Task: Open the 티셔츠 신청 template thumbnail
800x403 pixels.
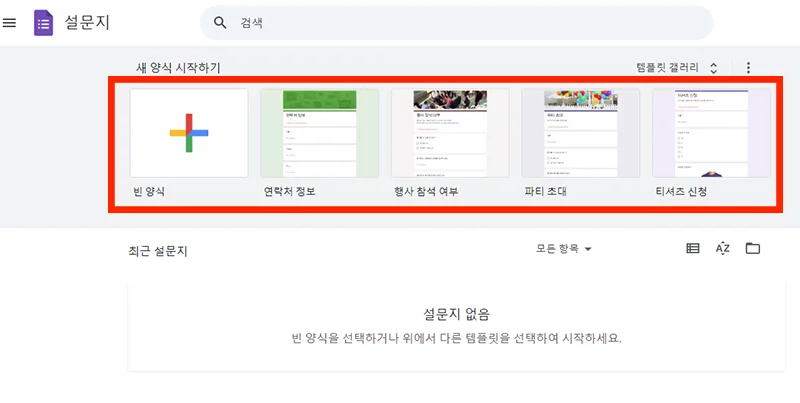Action: pos(711,133)
